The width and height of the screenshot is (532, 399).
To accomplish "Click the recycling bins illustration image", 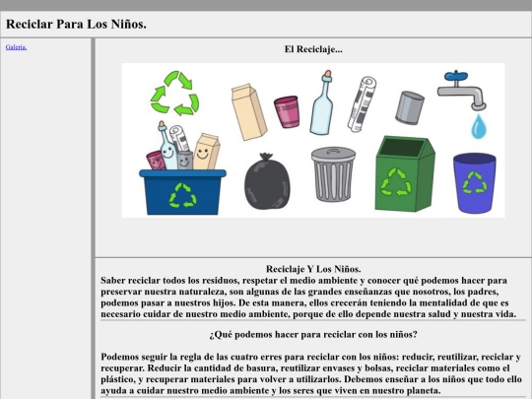I will pyautogui.click(x=313, y=140).
